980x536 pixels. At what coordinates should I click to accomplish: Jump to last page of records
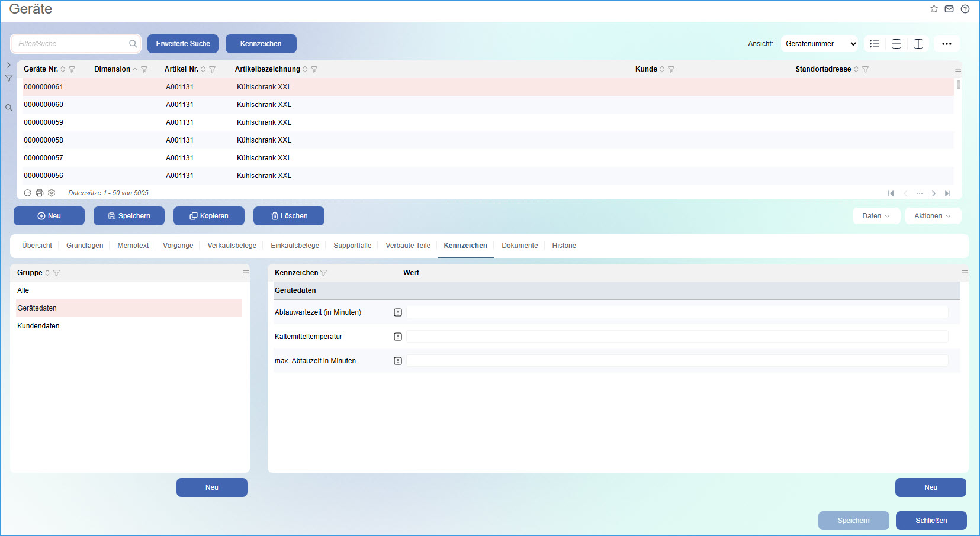point(947,193)
